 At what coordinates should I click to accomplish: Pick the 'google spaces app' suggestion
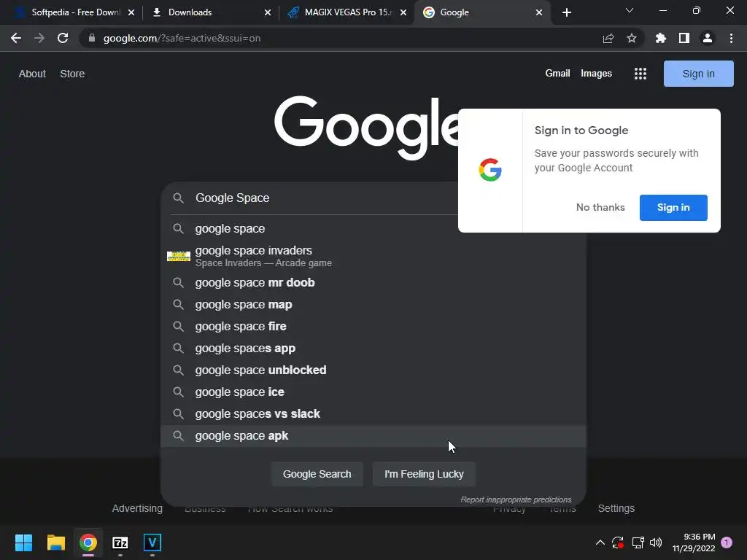coord(373,349)
